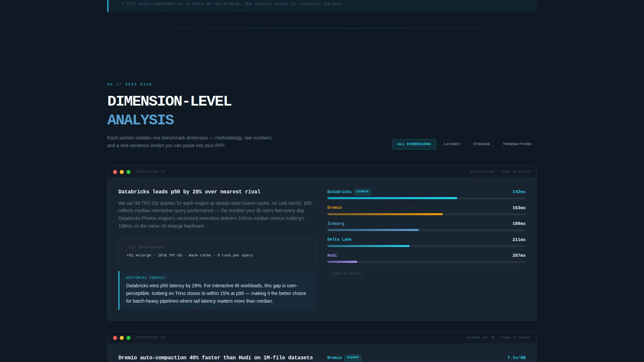Click the code comment about full suite runtime

coord(232,4)
